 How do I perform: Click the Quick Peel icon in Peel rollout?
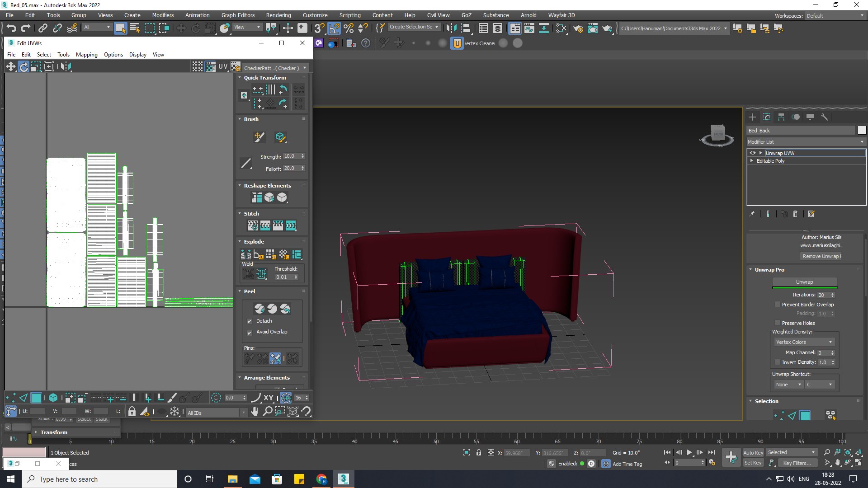pos(259,309)
